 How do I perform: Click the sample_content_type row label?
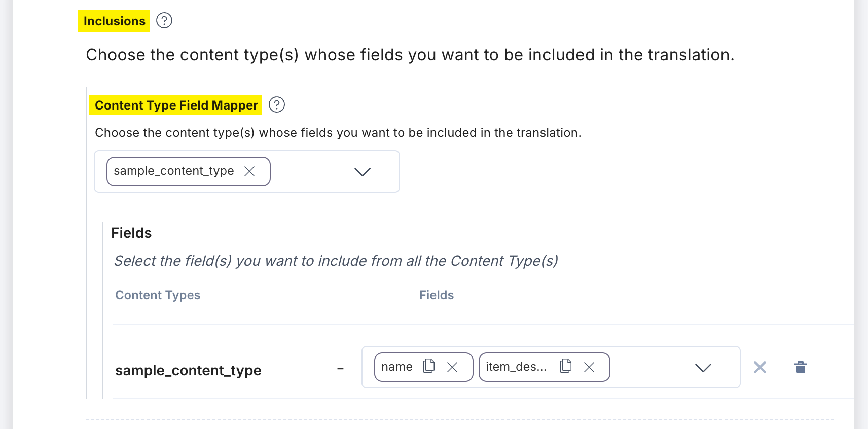tap(188, 371)
